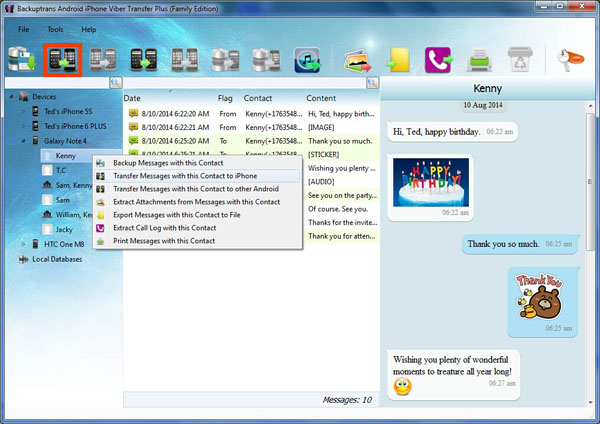Expand the Ted's iPhone 6 PLUS node

tap(23, 126)
